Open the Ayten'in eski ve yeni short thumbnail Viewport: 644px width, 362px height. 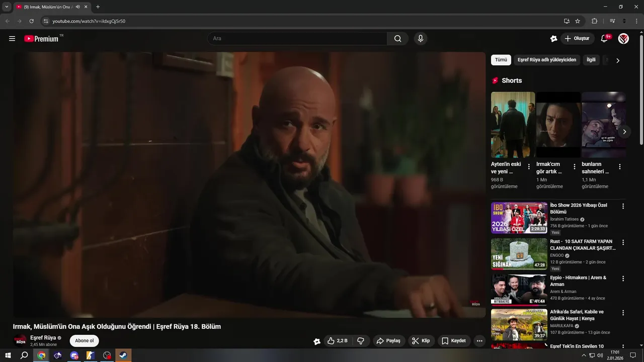tap(513, 125)
